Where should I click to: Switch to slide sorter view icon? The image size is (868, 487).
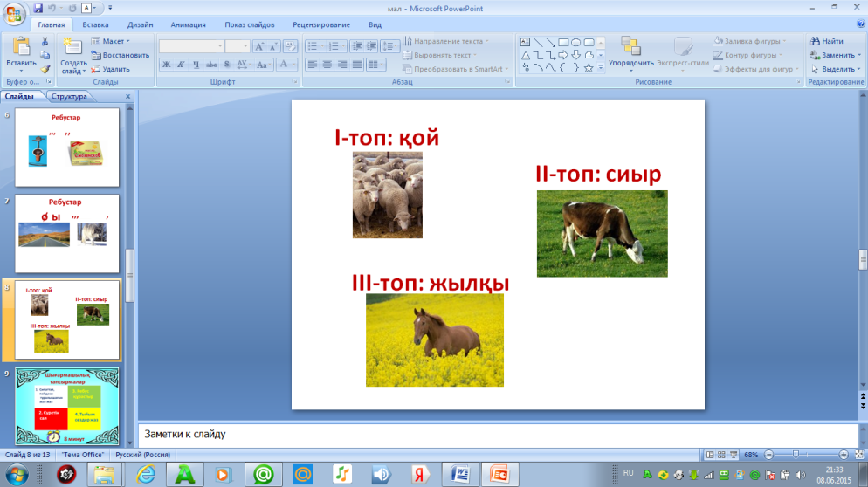(721, 455)
